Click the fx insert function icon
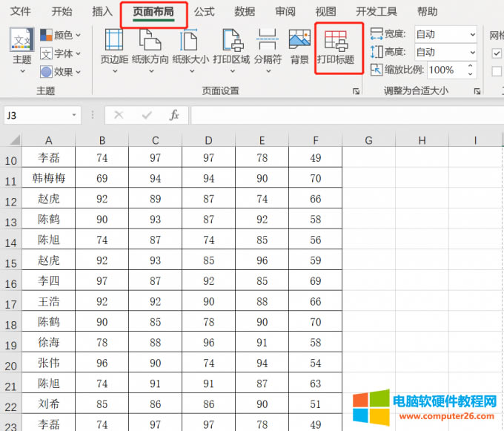The height and width of the screenshot is (431, 504). tap(174, 115)
